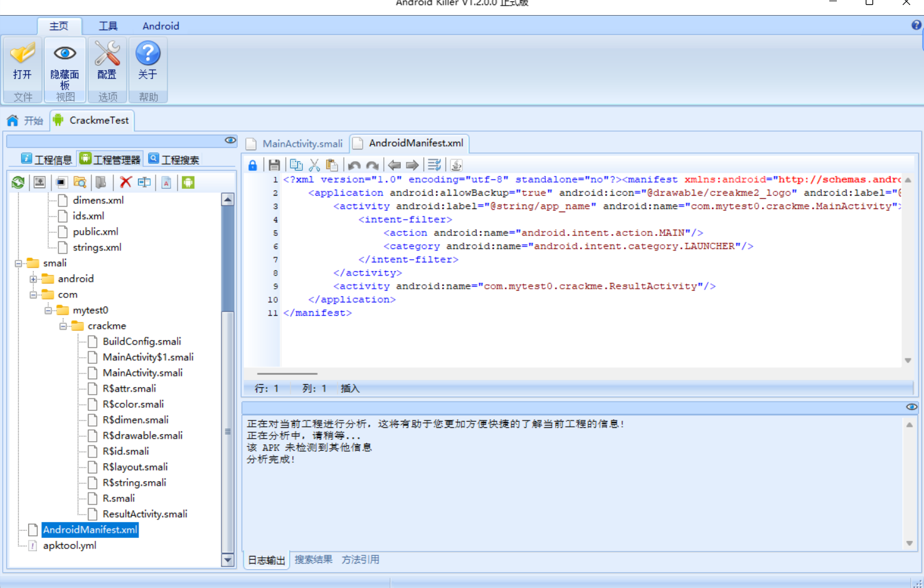This screenshot has width=924, height=588.
Task: Select MainActivity$1.smali in the tree
Action: pos(148,357)
